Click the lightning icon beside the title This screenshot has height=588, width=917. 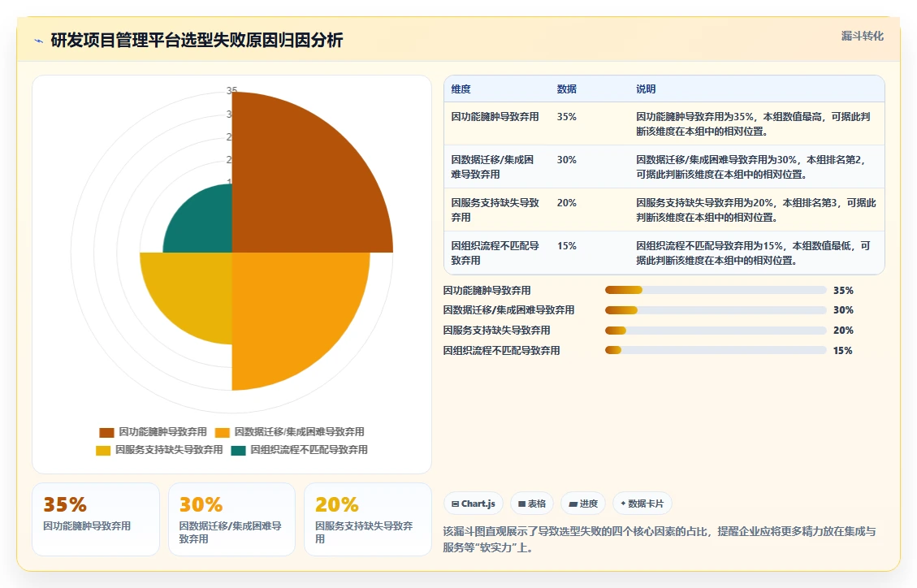coord(39,41)
